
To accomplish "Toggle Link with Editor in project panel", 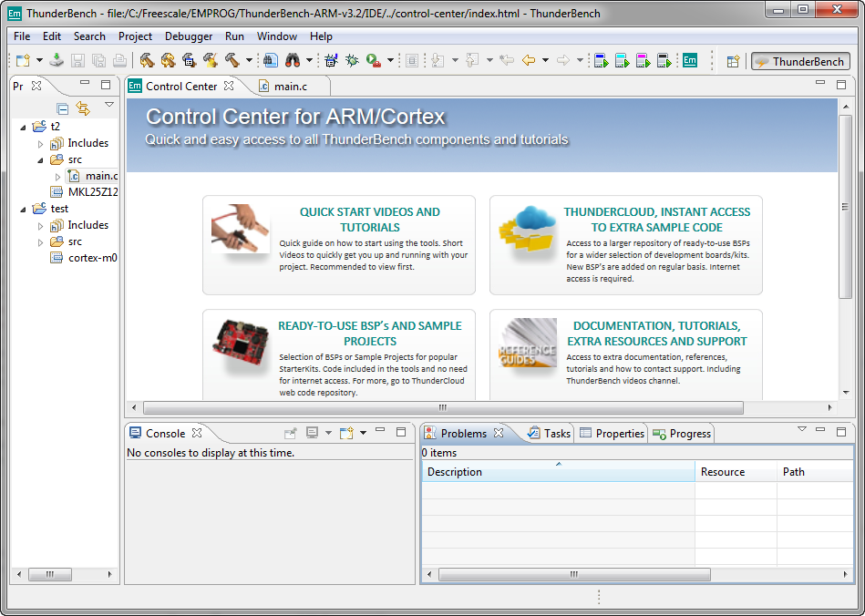I will (83, 108).
